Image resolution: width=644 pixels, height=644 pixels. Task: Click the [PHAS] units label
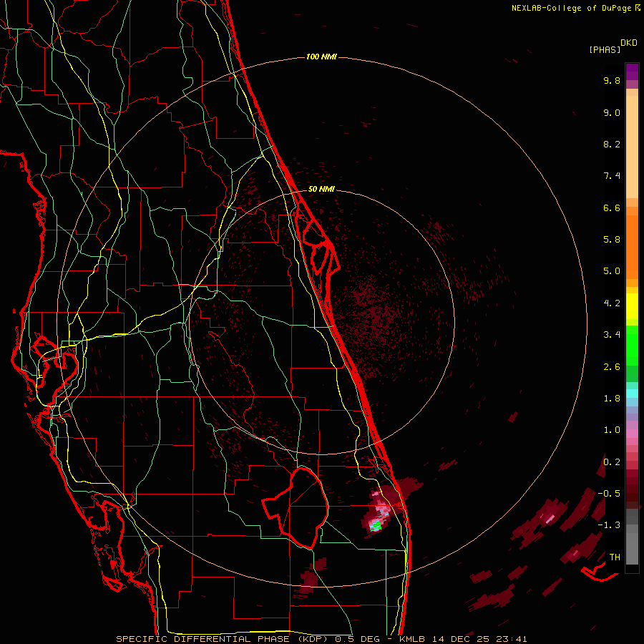[x=605, y=49]
